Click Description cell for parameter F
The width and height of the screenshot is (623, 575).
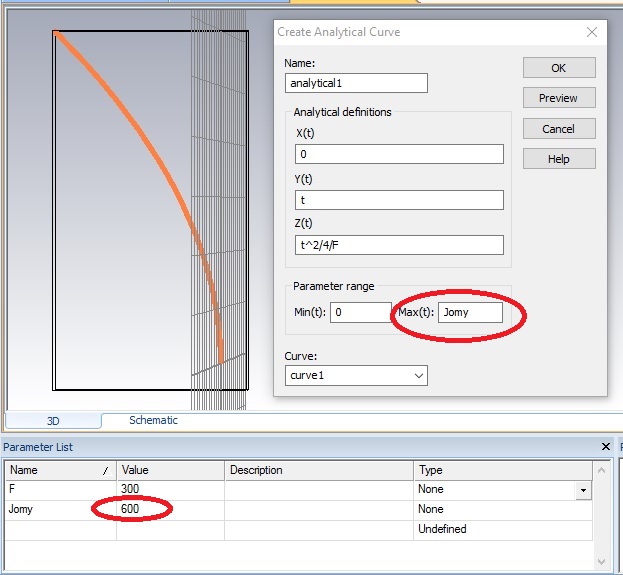[x=319, y=489]
